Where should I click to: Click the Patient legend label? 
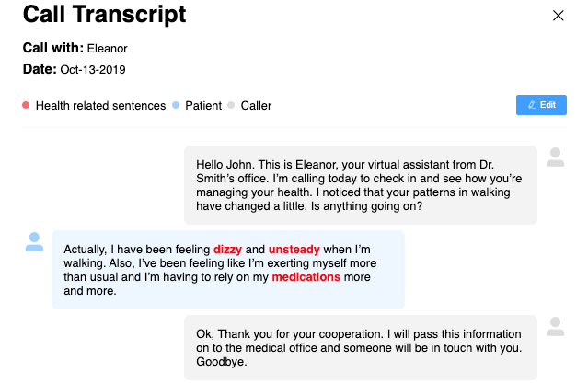pos(203,106)
